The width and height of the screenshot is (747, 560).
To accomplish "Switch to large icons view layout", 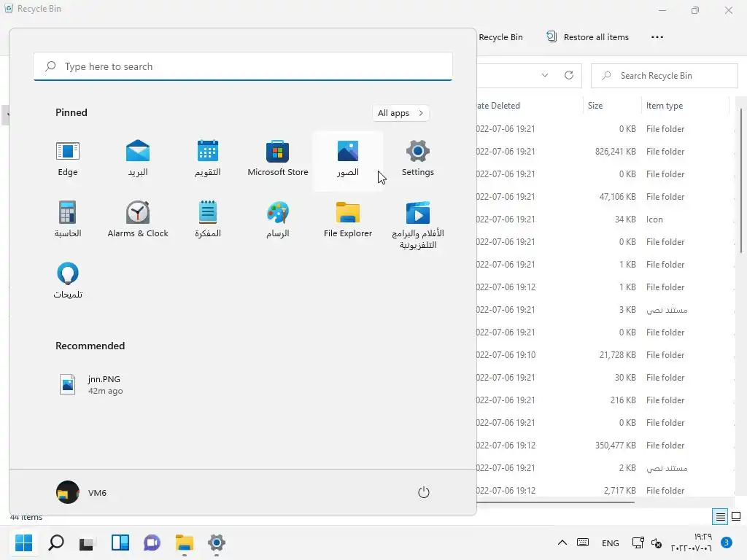I will [x=736, y=517].
